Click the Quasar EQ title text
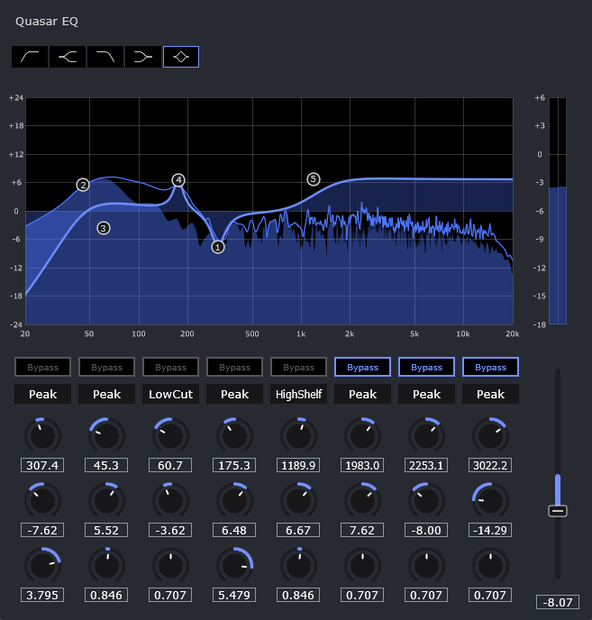The image size is (592, 620). (47, 21)
